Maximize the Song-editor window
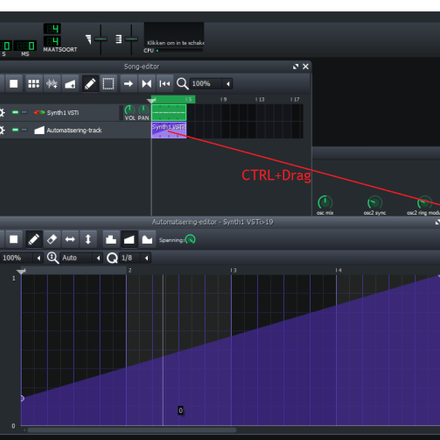Image resolution: width=440 pixels, height=440 pixels. click(296, 67)
